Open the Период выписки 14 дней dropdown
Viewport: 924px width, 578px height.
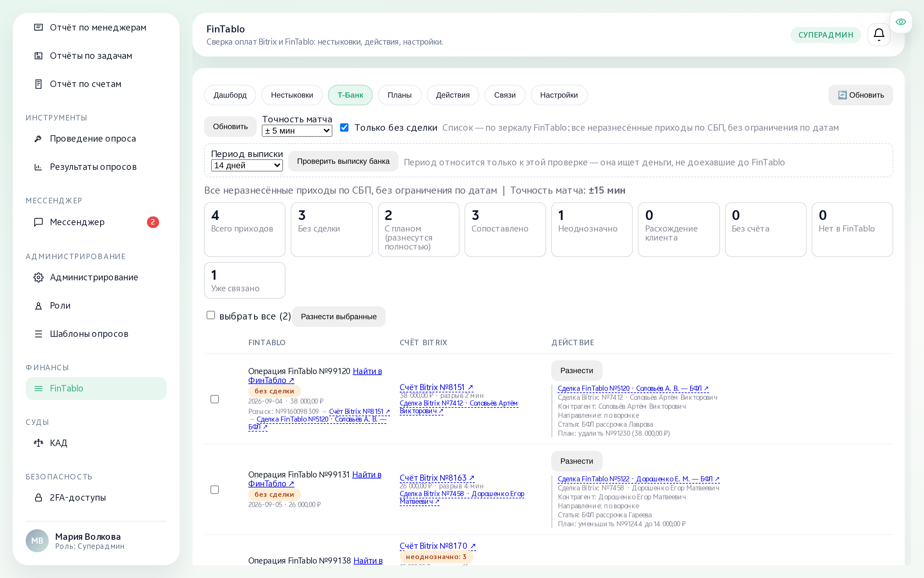[x=247, y=165]
